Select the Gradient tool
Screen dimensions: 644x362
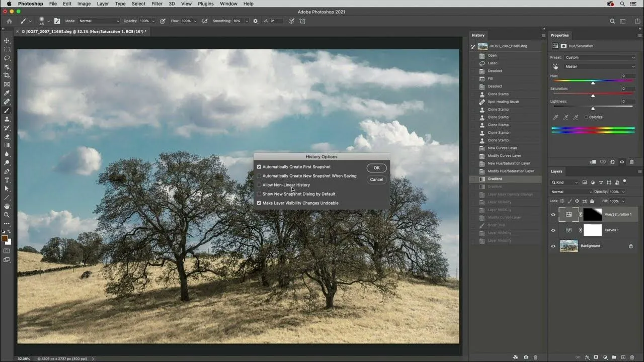tap(7, 146)
